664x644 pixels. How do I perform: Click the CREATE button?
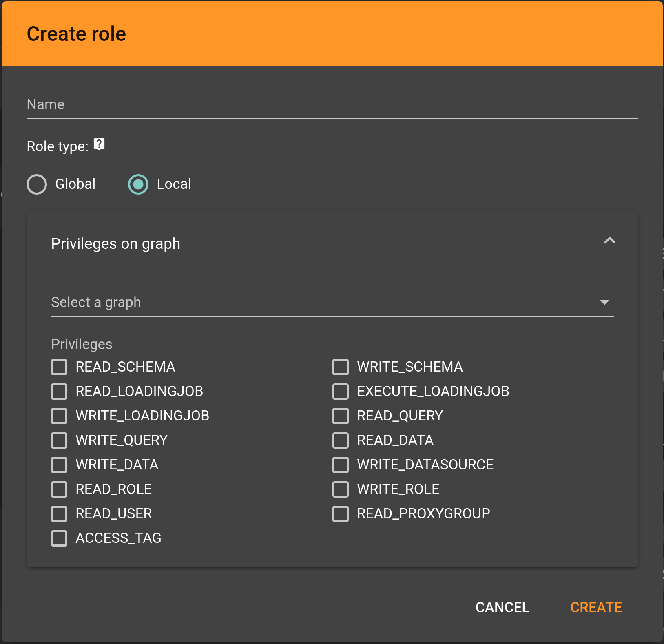coord(596,607)
